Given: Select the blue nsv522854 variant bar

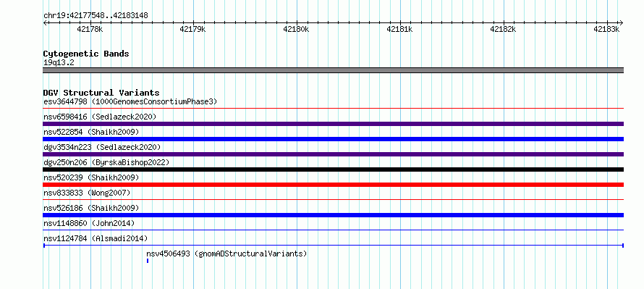Looking at the screenshot, I should (x=333, y=139).
